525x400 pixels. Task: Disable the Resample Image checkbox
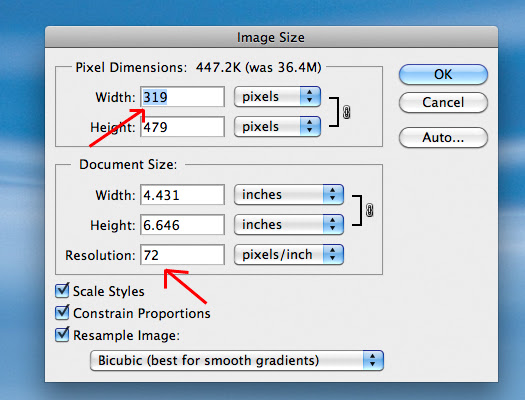pyautogui.click(x=62, y=335)
